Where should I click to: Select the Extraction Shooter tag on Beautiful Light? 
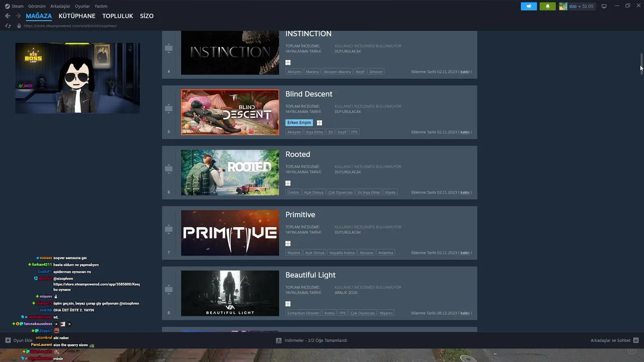tap(303, 313)
